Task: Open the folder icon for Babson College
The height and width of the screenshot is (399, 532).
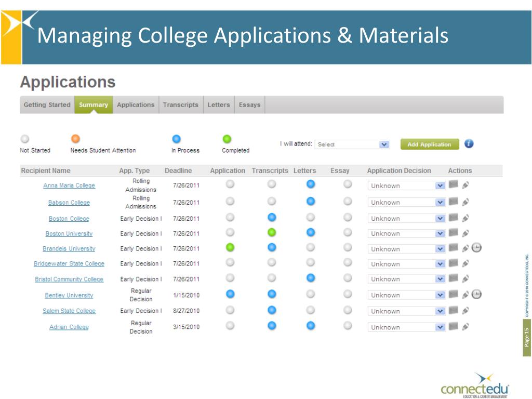Action: coord(453,201)
